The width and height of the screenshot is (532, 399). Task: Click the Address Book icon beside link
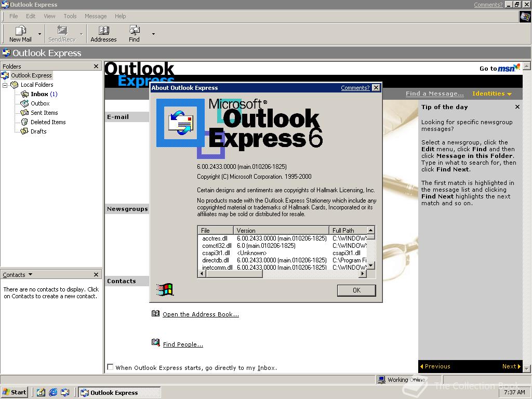155,313
